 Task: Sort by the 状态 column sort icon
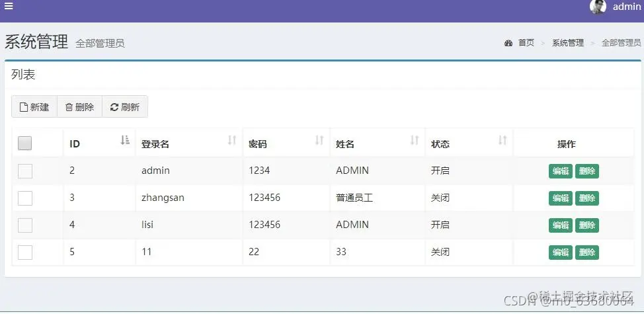coord(503,140)
